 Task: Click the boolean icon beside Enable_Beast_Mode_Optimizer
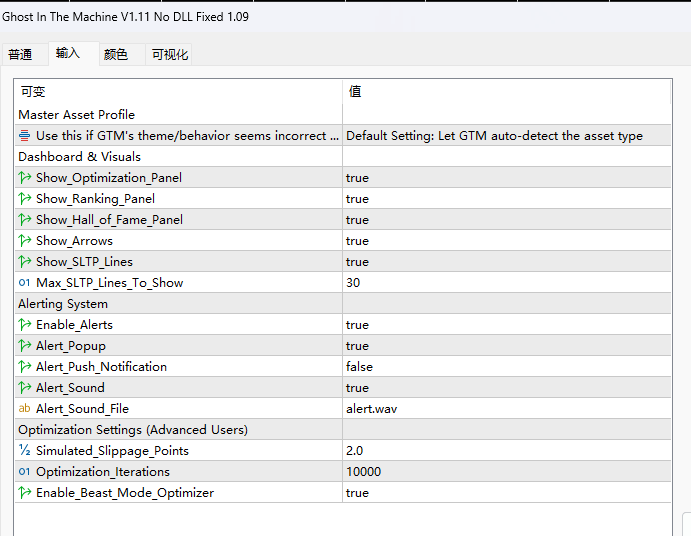[25, 492]
